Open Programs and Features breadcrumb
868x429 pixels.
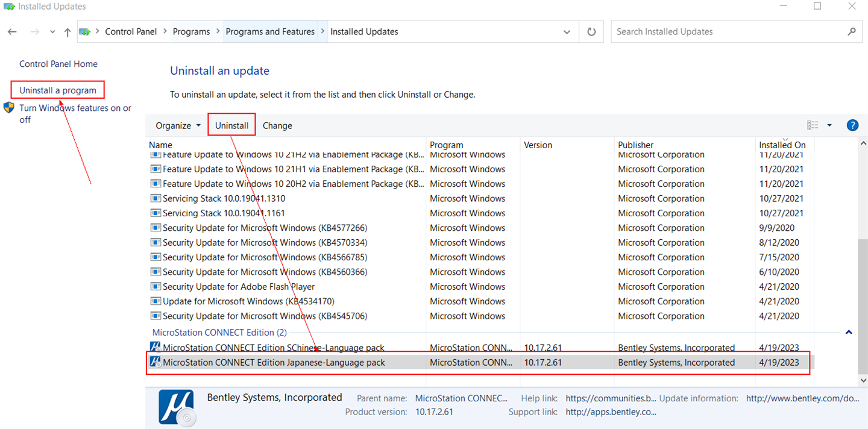pyautogui.click(x=270, y=32)
